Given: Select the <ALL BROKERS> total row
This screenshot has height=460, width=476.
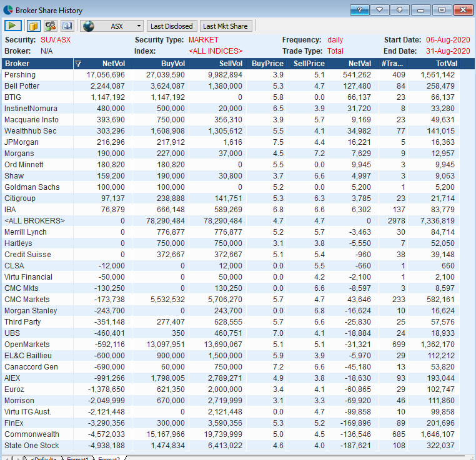Looking at the screenshot, I should pos(231,221).
